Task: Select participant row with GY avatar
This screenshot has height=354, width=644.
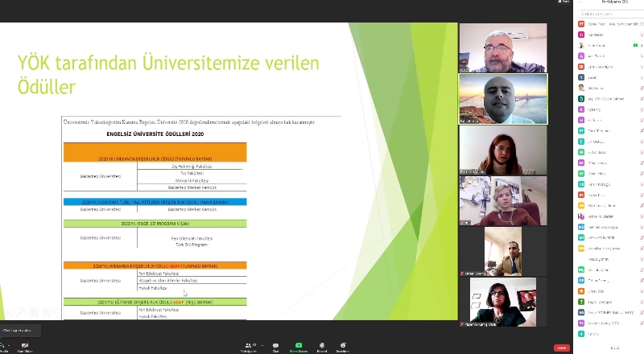Action: (611, 174)
